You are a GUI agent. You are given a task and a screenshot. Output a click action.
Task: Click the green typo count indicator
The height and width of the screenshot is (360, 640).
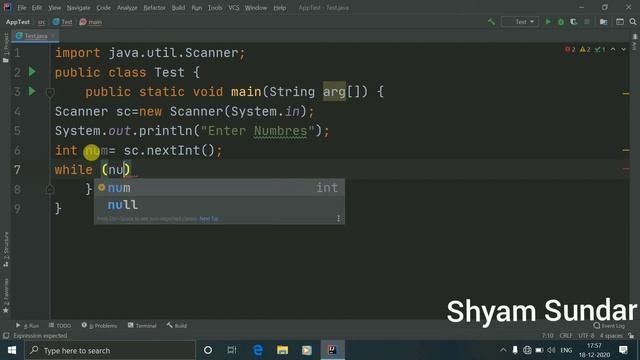coord(600,49)
